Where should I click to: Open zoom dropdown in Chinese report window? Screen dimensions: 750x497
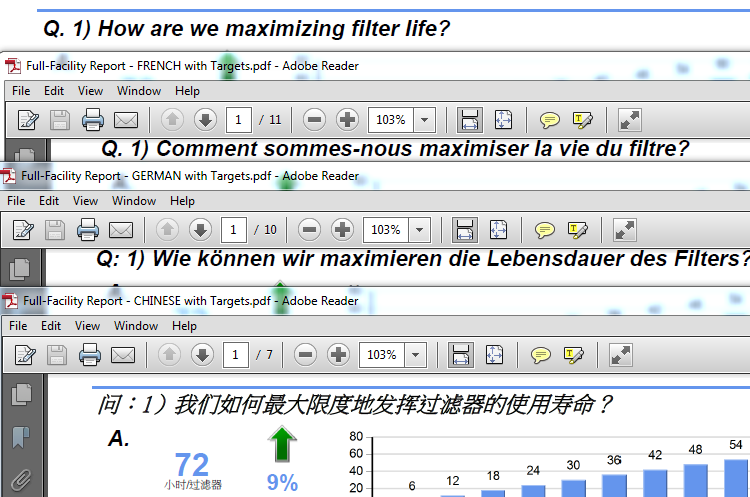pyautogui.click(x=415, y=354)
